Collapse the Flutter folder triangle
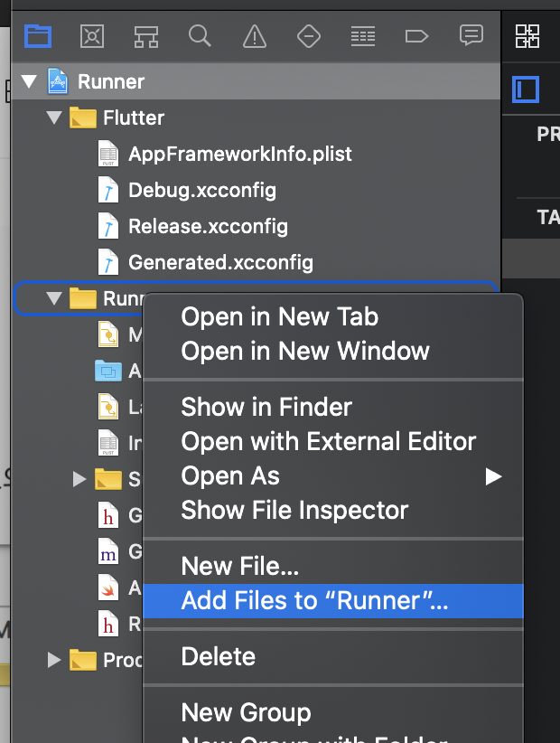560x743 pixels. click(x=54, y=117)
